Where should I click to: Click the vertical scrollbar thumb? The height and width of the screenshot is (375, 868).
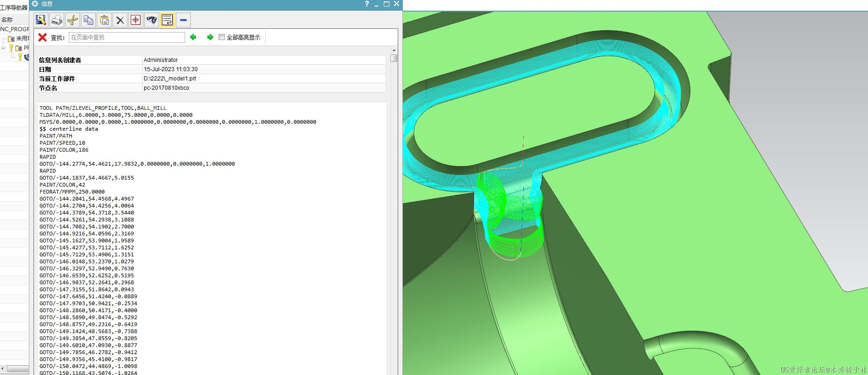[394, 58]
